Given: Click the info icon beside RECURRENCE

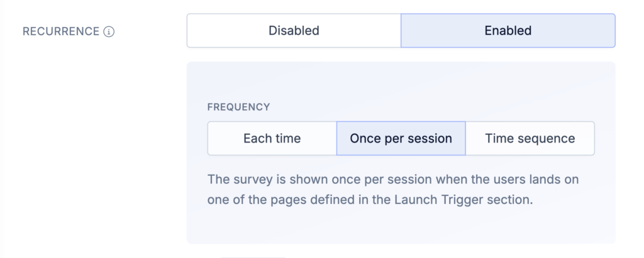Looking at the screenshot, I should click(x=109, y=31).
